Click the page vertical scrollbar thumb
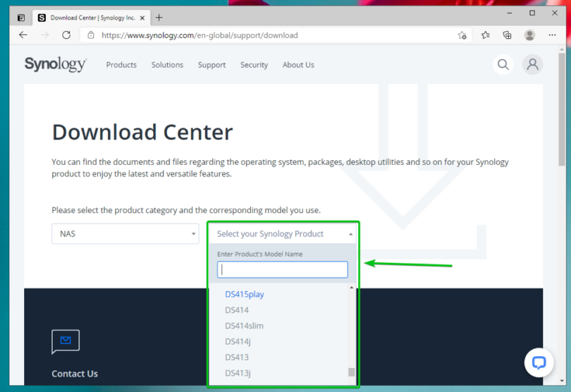 562,109
